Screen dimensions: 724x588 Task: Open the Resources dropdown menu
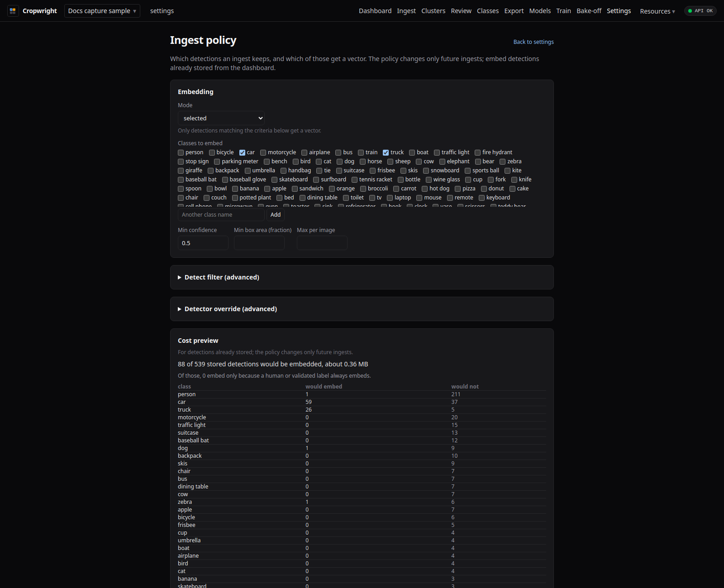(657, 11)
